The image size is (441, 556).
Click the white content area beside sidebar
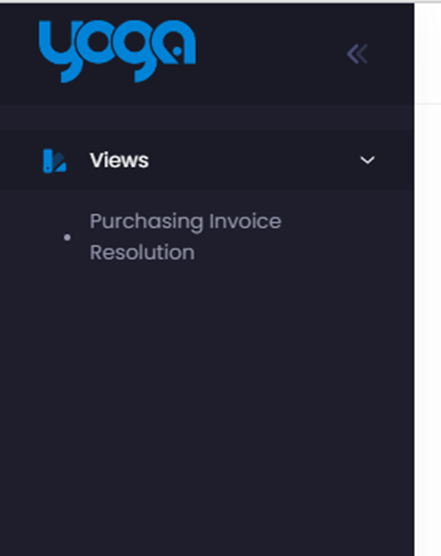[x=428, y=319]
